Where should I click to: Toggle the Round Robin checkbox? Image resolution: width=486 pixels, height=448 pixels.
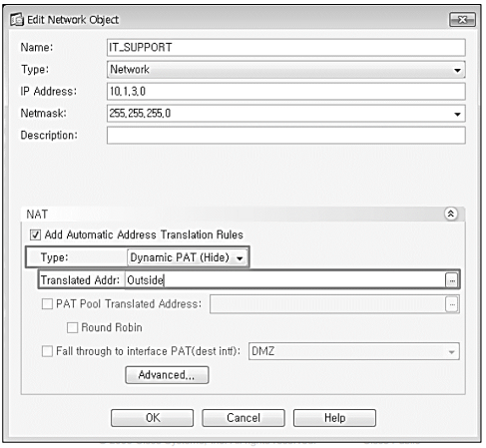point(73,327)
